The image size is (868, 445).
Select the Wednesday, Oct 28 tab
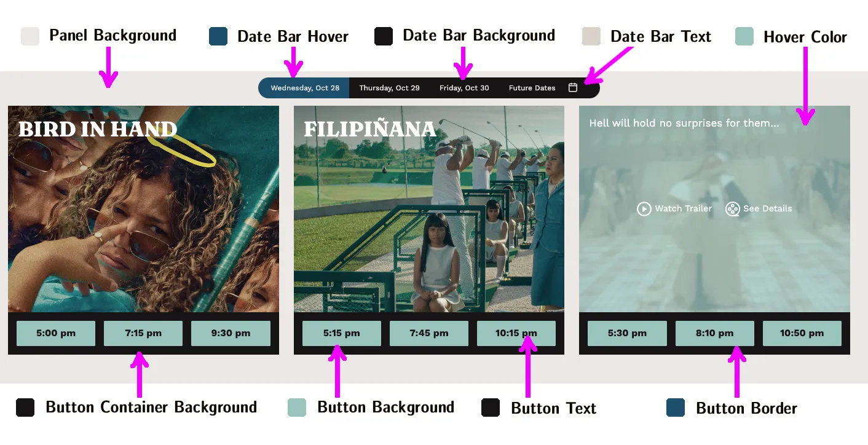click(x=304, y=88)
